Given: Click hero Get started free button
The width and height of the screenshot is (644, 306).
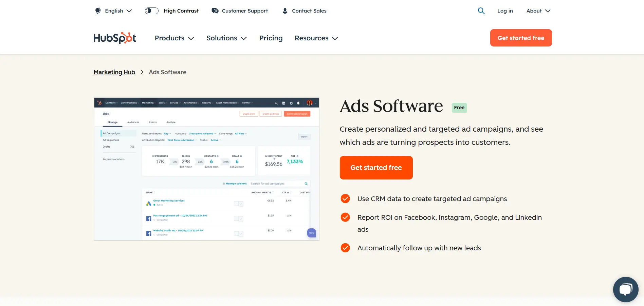Looking at the screenshot, I should 376,168.
